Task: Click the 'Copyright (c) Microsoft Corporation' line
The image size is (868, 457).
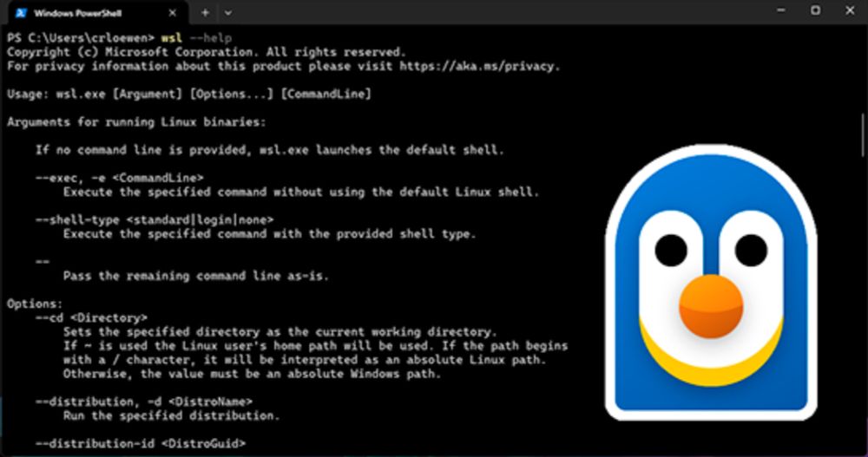Action: (x=207, y=52)
